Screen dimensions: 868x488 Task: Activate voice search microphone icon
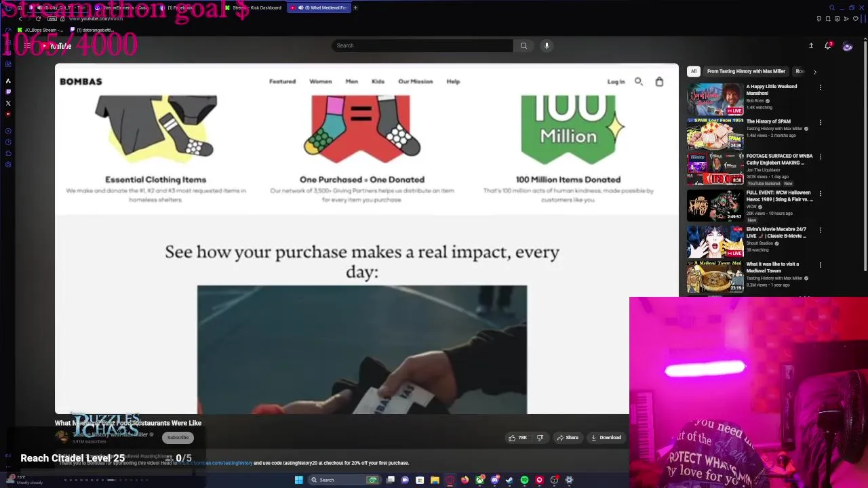click(x=547, y=45)
